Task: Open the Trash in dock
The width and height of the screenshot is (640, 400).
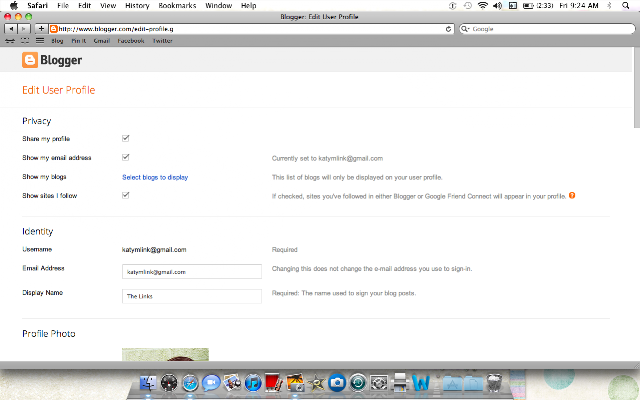Action: (494, 383)
